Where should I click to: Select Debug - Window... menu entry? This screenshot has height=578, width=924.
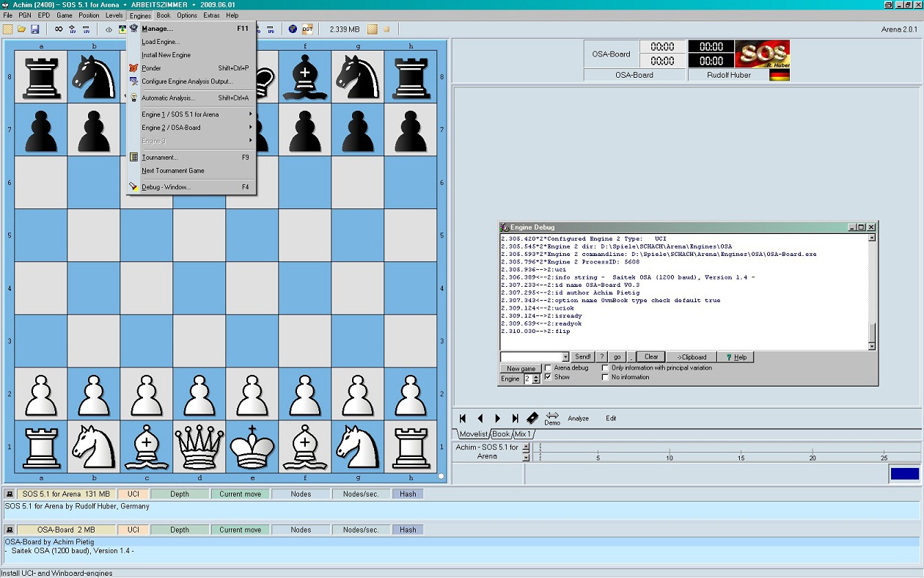click(191, 187)
